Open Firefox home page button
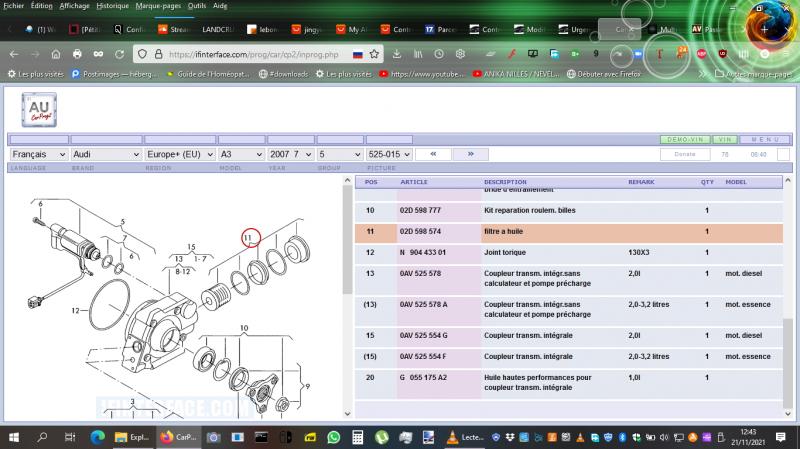 pos(56,54)
